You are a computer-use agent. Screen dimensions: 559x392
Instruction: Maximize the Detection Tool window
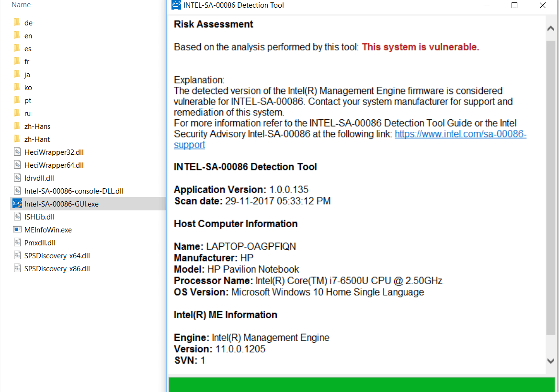coord(514,5)
